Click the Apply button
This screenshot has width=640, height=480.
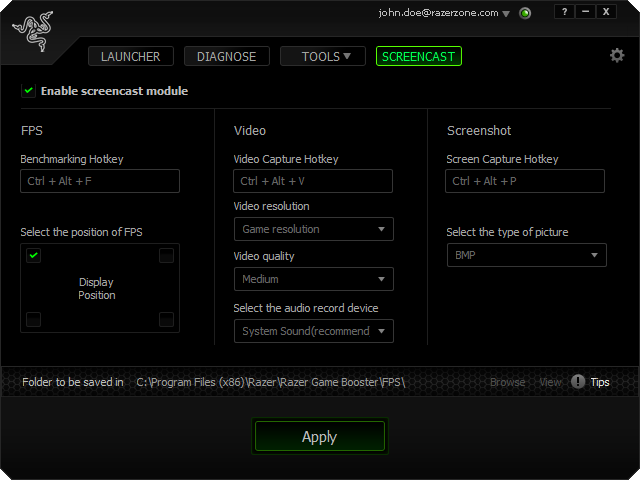coord(320,436)
